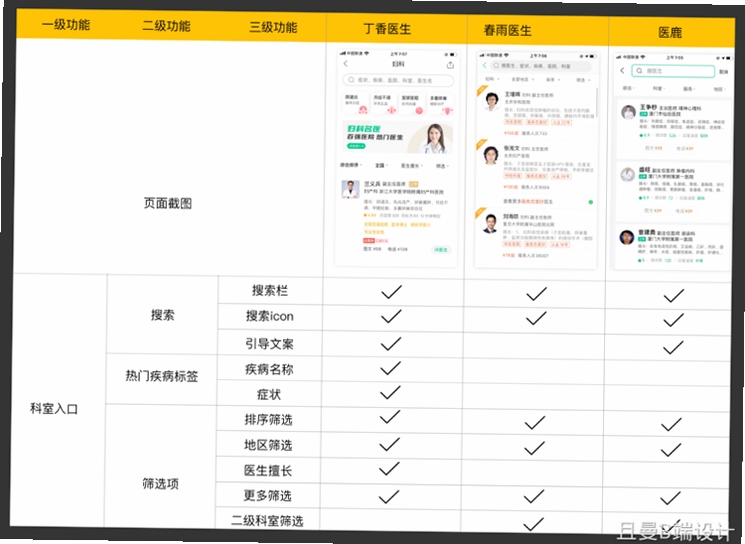Click 丁香医生 checkmark in 搜索栏 row

(392, 292)
